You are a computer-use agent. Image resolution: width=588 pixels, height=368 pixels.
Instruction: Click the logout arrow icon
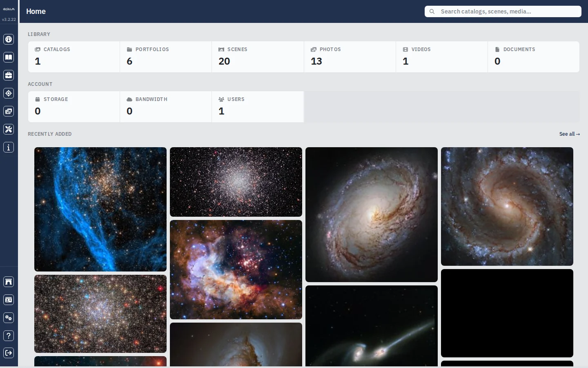[9, 353]
